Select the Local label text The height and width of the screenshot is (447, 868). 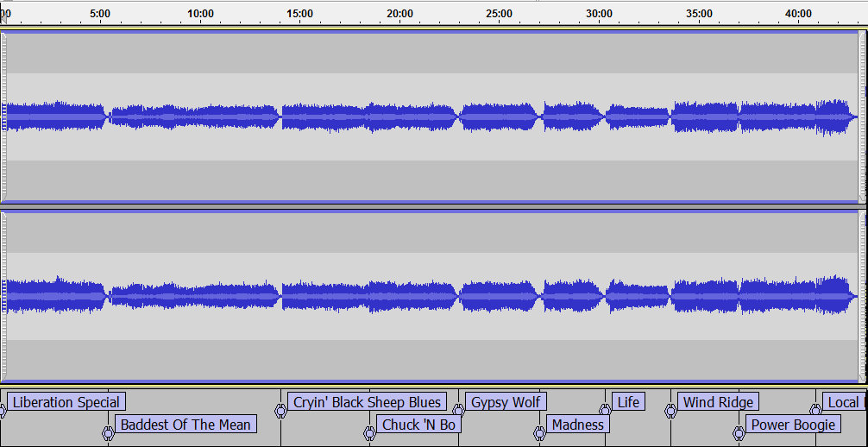pyautogui.click(x=843, y=402)
